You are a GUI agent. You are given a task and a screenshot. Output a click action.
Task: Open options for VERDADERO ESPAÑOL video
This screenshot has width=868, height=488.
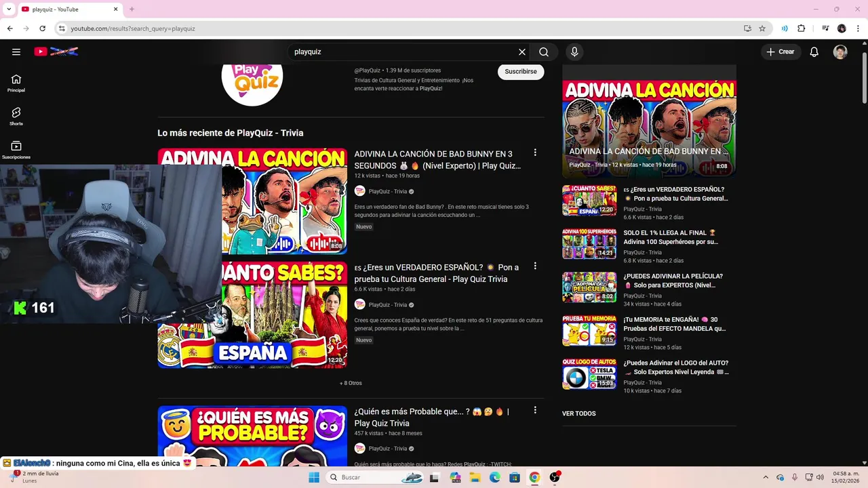pyautogui.click(x=535, y=266)
